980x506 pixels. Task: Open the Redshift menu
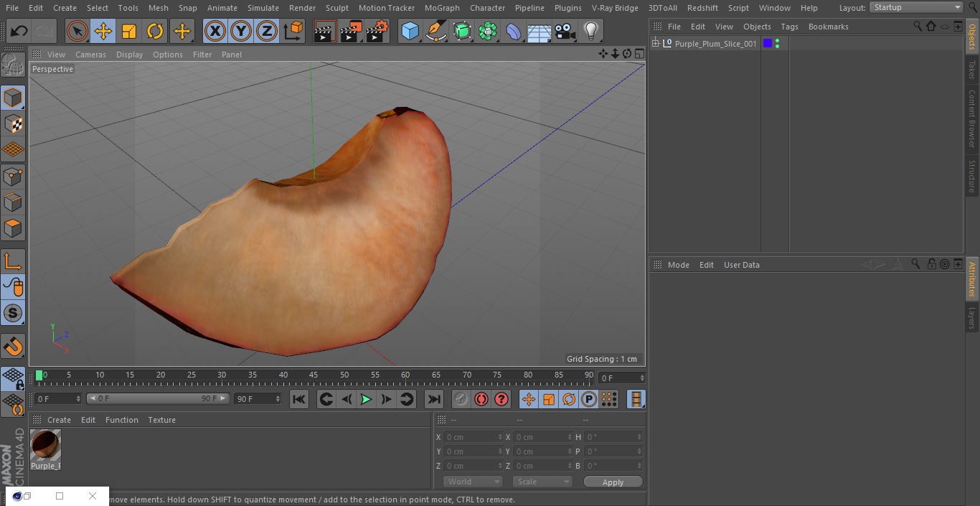[x=702, y=8]
